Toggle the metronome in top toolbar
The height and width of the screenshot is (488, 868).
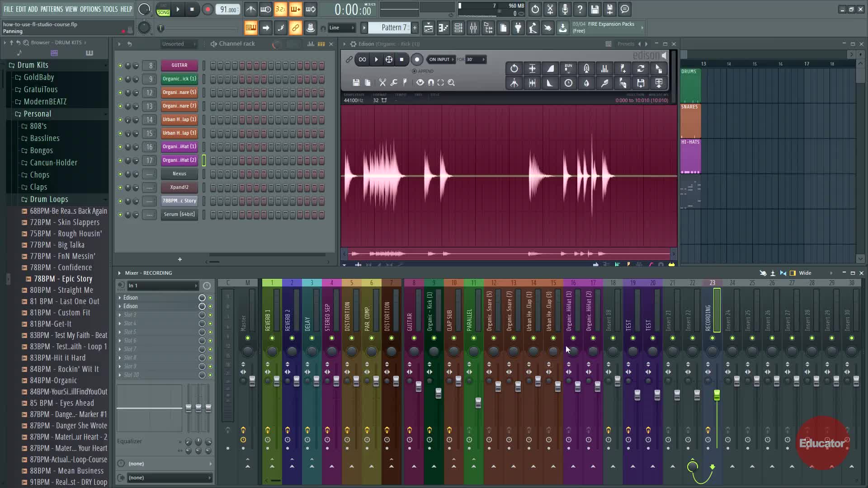pos(251,9)
